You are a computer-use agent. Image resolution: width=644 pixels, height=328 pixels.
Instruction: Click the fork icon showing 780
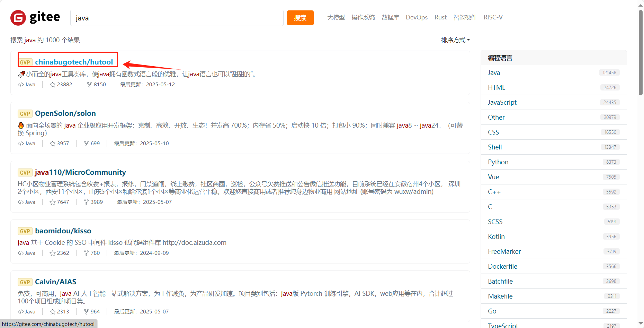coord(86,253)
